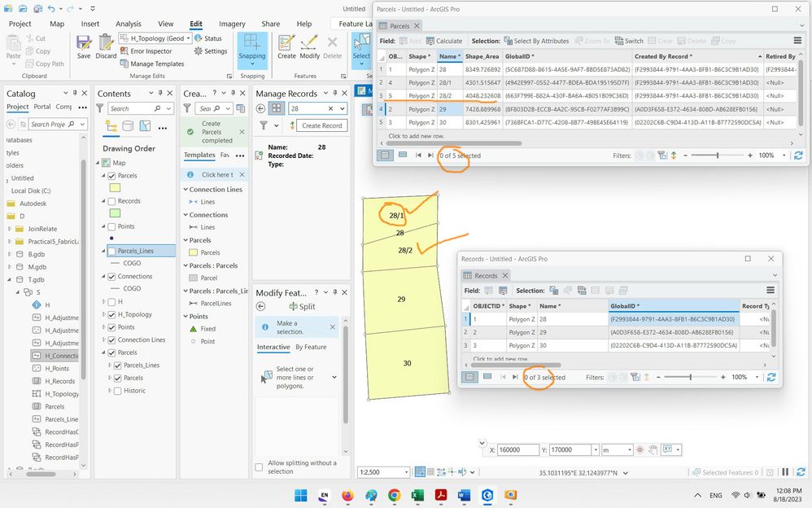Click Select By Attributes in Parcels table

(536, 41)
